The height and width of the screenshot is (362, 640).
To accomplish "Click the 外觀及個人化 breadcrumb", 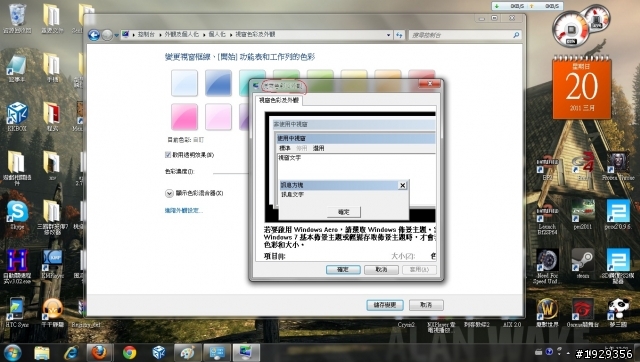I will [182, 35].
